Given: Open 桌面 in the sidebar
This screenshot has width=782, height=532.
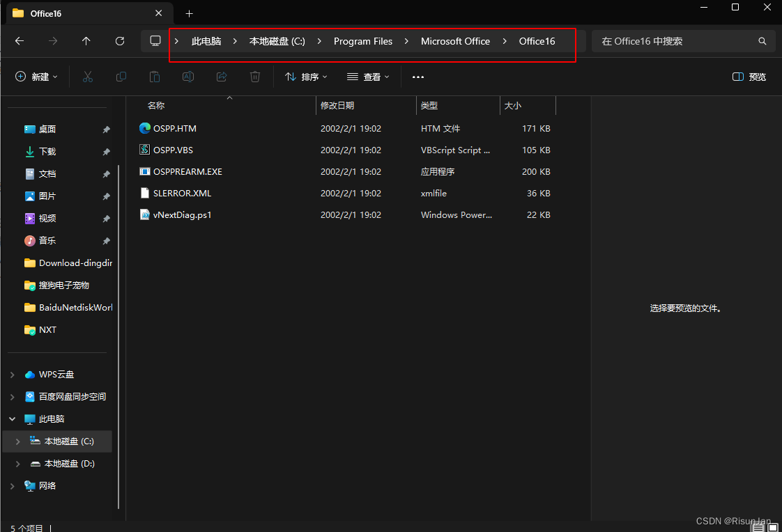Looking at the screenshot, I should pyautogui.click(x=47, y=130).
